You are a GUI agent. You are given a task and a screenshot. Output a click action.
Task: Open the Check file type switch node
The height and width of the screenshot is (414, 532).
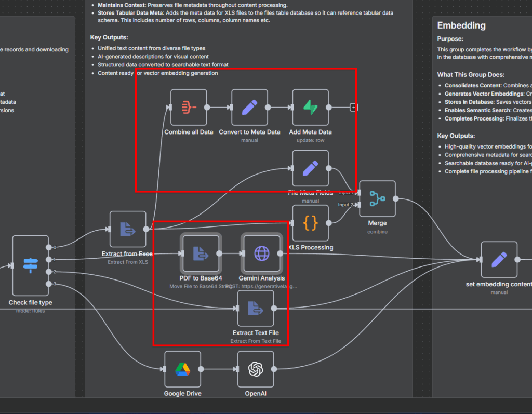point(30,266)
